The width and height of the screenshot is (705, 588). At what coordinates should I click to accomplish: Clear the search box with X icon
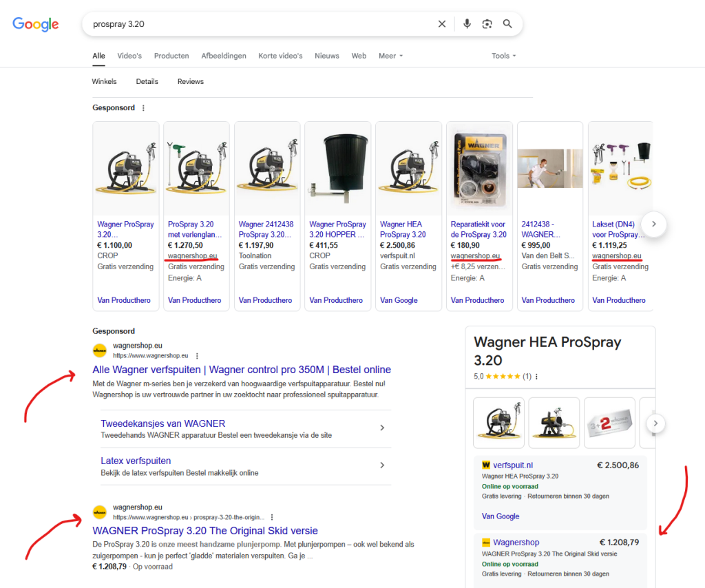point(442,24)
